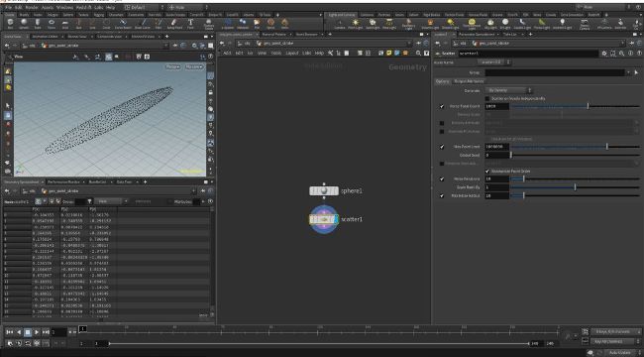
Task: Toggle Scatter on Inside Independently checkbox
Action: pos(487,99)
